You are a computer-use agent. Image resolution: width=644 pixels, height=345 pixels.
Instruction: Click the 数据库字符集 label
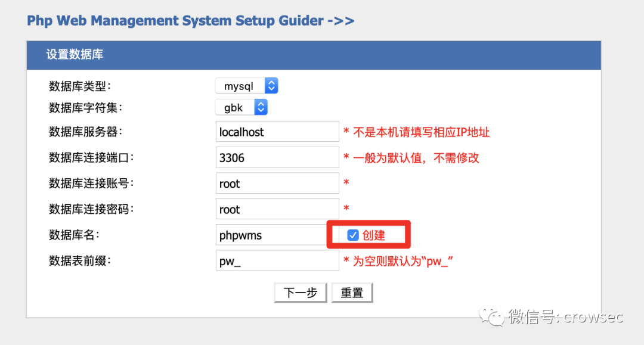point(85,108)
